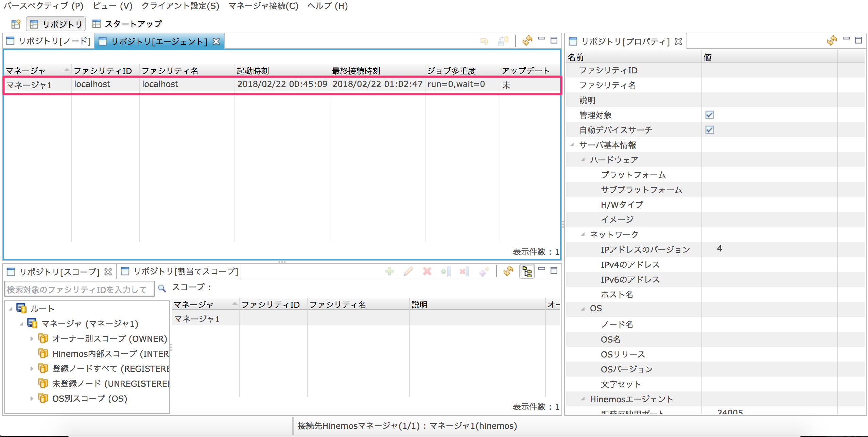Toggle the 自動デバイスサーチ checkbox

click(x=709, y=130)
